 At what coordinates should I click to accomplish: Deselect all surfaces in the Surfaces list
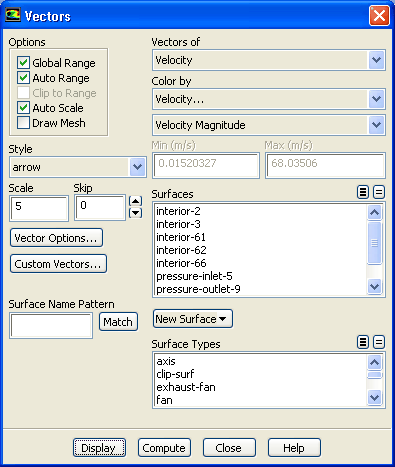tap(379, 192)
